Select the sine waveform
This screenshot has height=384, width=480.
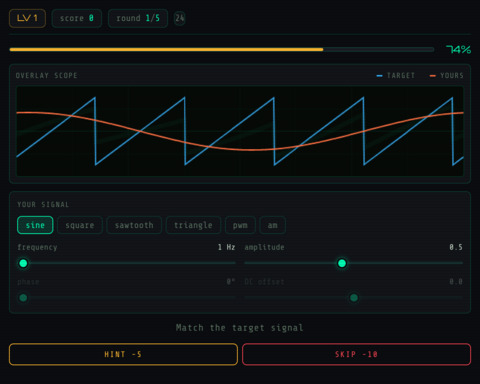click(35, 225)
